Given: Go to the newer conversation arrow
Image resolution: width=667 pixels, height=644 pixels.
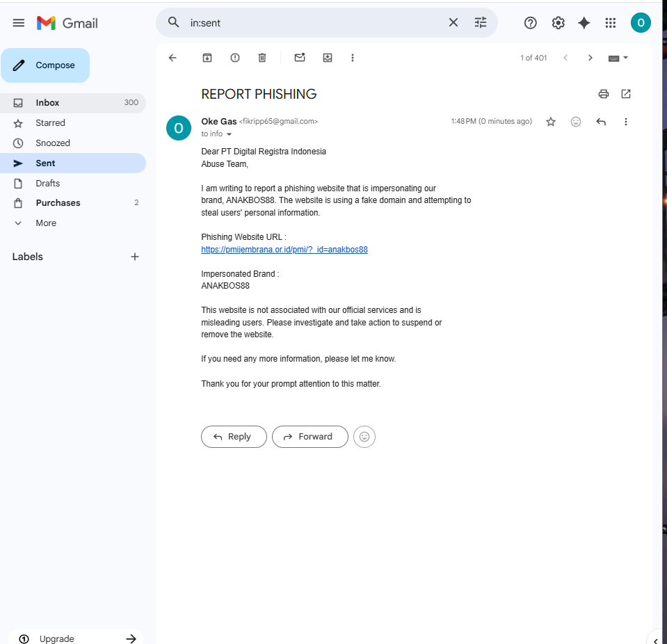Looking at the screenshot, I should (565, 58).
